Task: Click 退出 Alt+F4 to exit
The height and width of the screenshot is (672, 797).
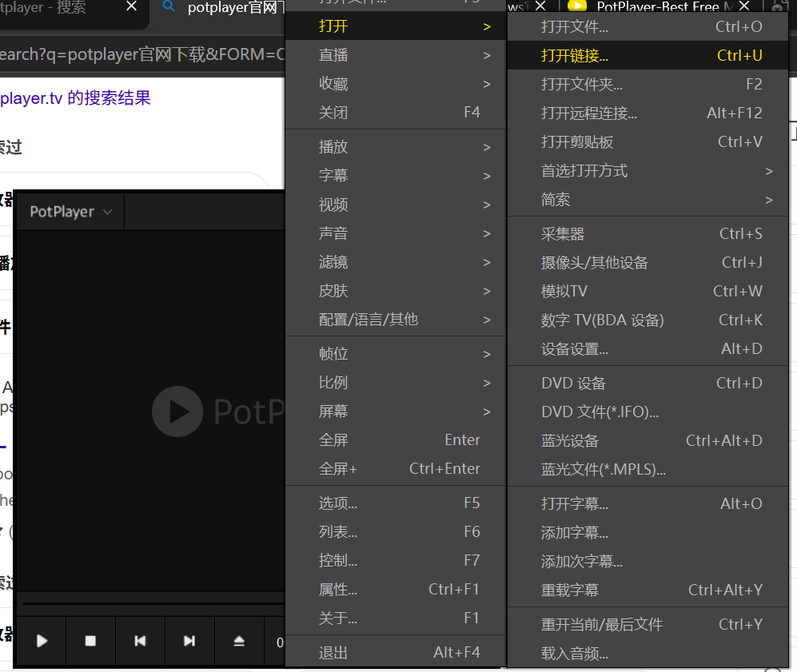Action: tap(396, 653)
